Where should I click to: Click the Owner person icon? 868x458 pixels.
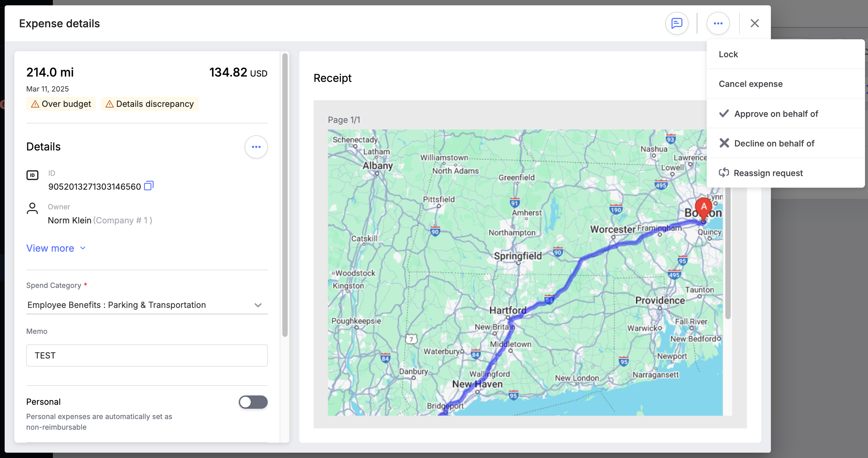coord(32,208)
